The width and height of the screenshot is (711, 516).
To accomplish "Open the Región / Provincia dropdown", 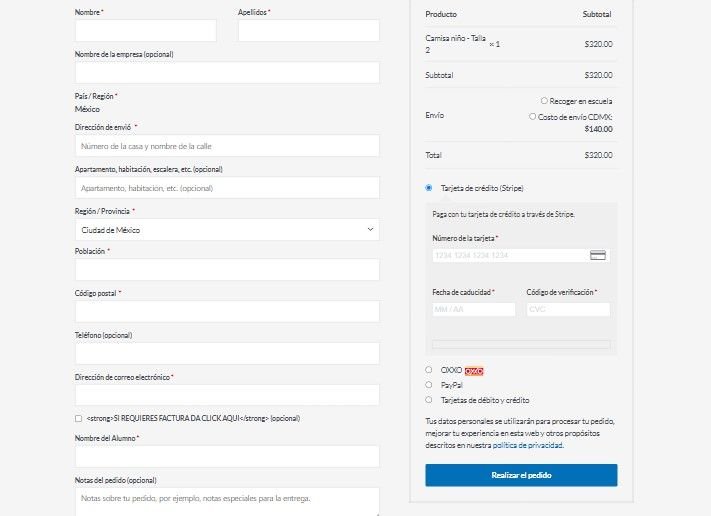I will tap(227, 230).
